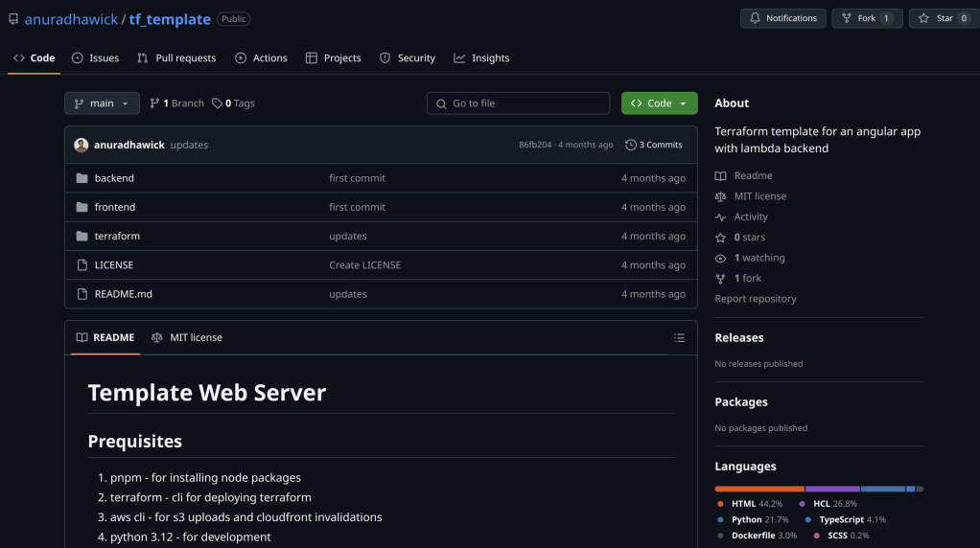Open the 3 Commits history
Image resolution: width=980 pixels, height=548 pixels.
coord(654,145)
